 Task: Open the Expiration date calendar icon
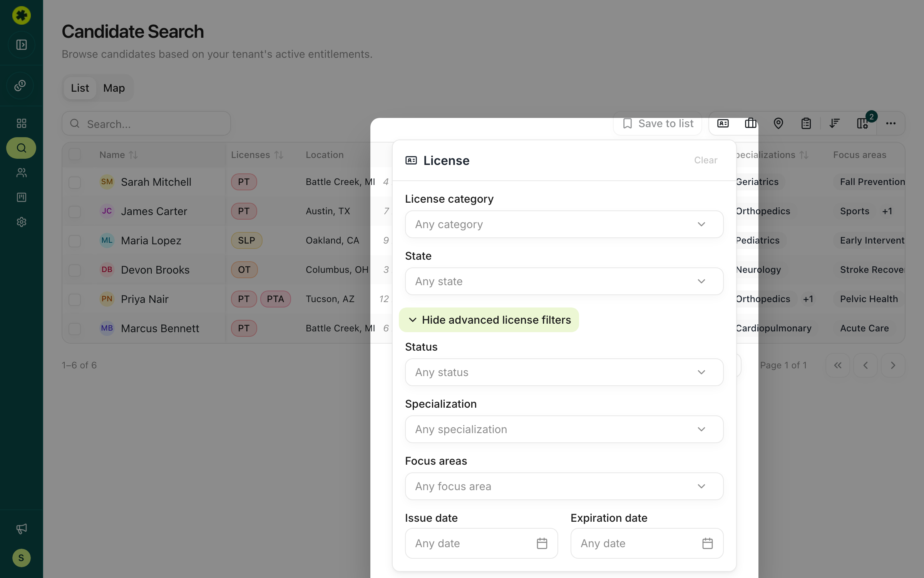(708, 543)
